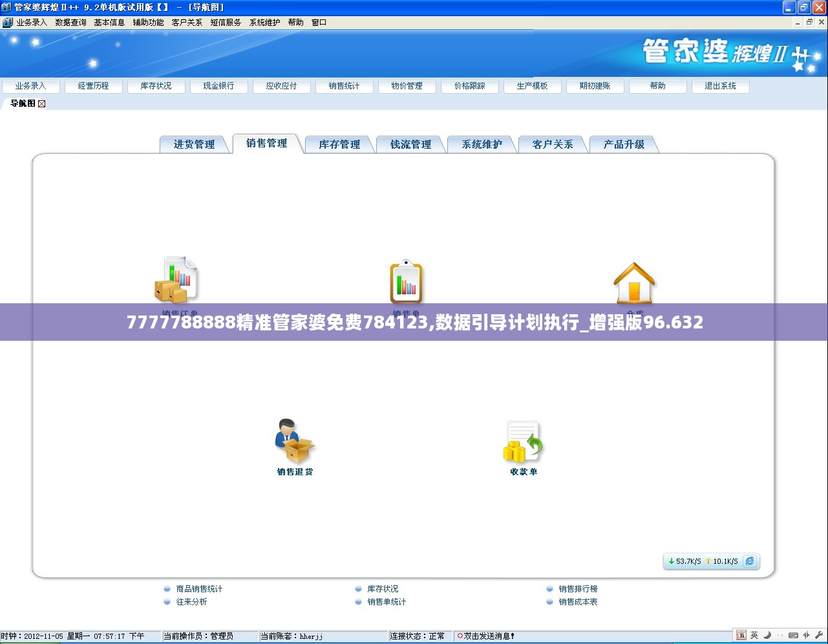Switch to the 系统维护 tab
This screenshot has height=644, width=828.
click(x=482, y=145)
